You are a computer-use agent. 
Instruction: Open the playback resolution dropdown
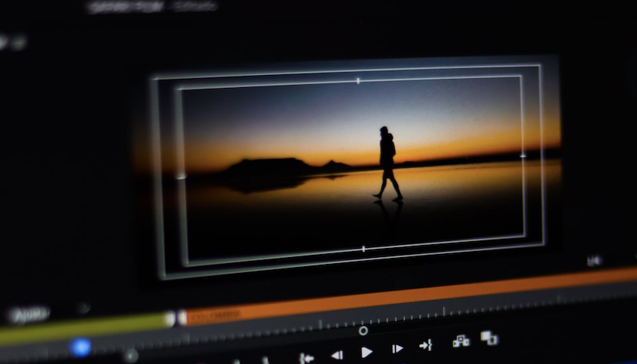(x=594, y=261)
